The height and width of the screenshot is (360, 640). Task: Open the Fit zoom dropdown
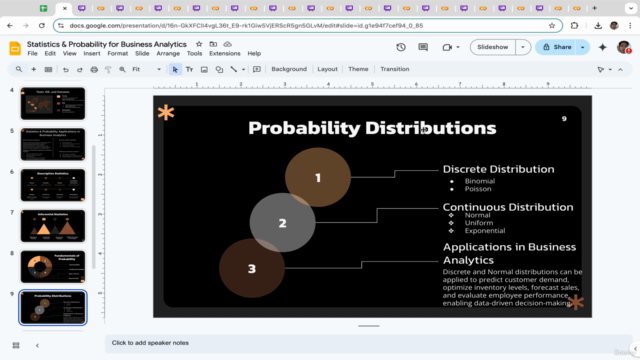(x=146, y=69)
